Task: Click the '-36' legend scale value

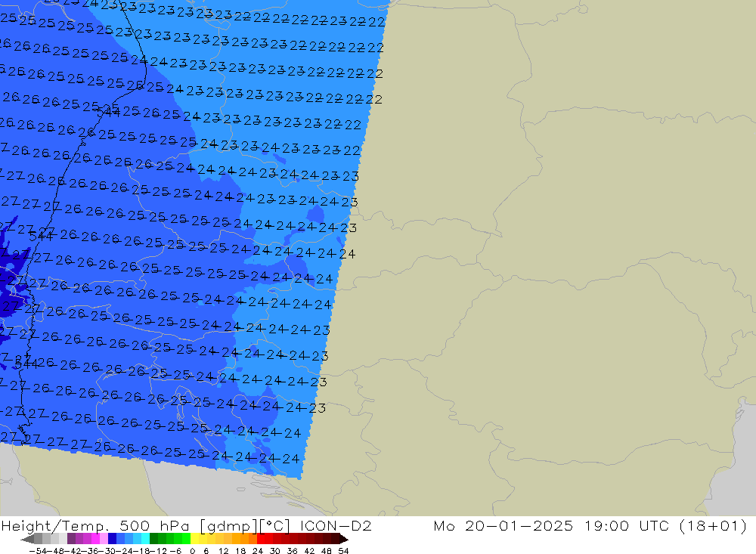Action: pos(89,551)
